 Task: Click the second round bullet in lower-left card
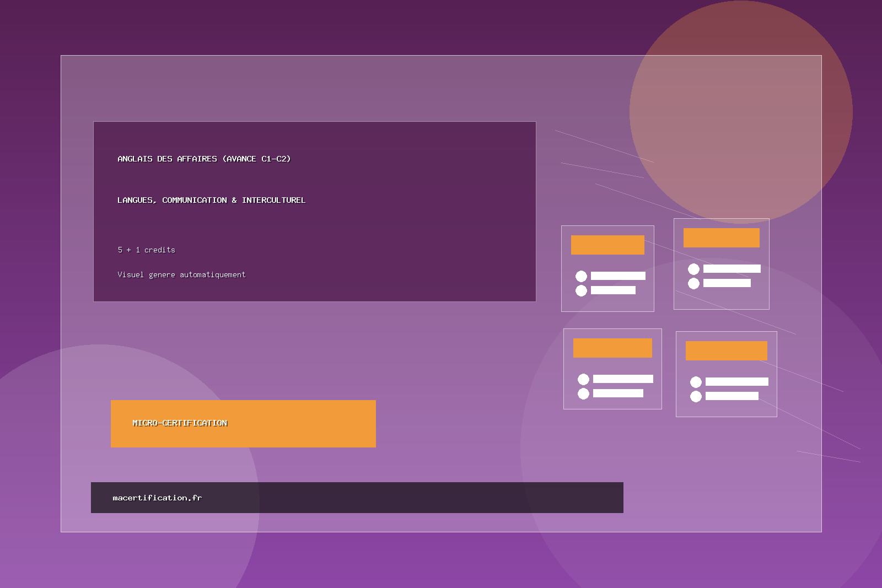tap(583, 393)
